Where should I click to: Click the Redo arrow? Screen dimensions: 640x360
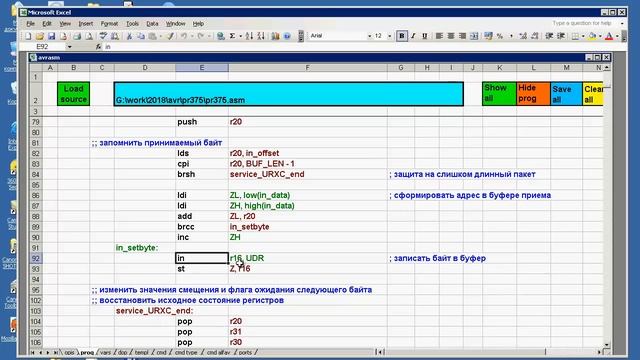pyautogui.click(x=201, y=36)
